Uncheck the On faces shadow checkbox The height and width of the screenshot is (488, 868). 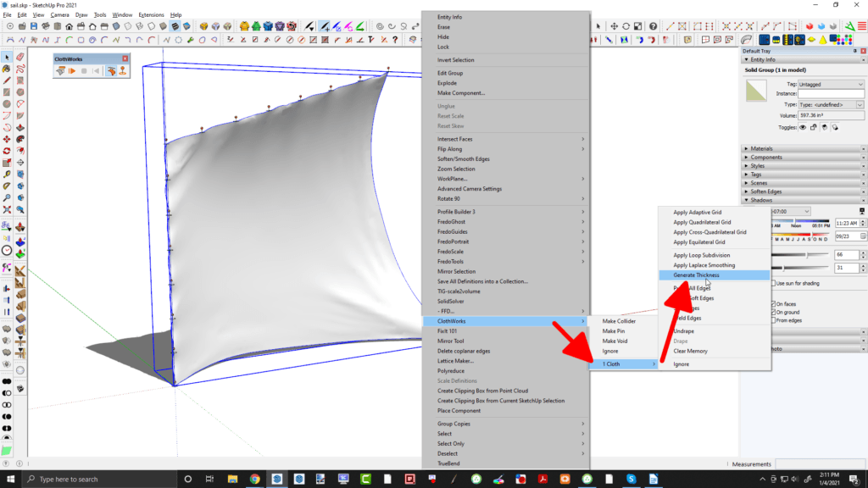click(x=773, y=304)
